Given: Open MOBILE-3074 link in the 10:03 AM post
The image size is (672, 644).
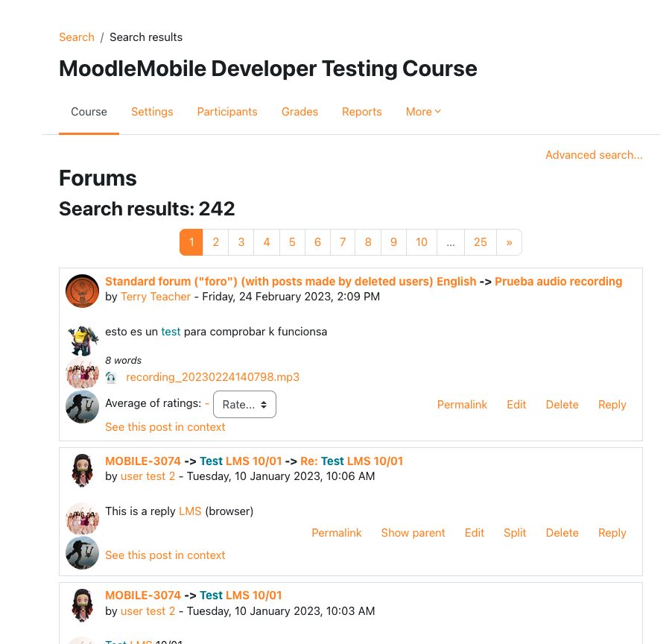Looking at the screenshot, I should pos(143,596).
